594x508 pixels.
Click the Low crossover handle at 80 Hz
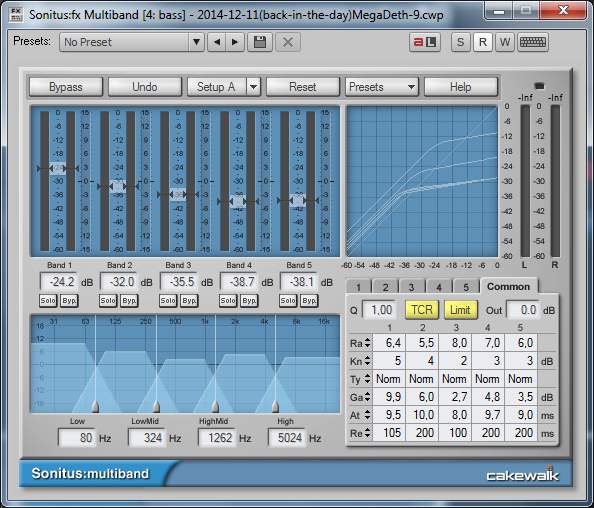[95, 407]
